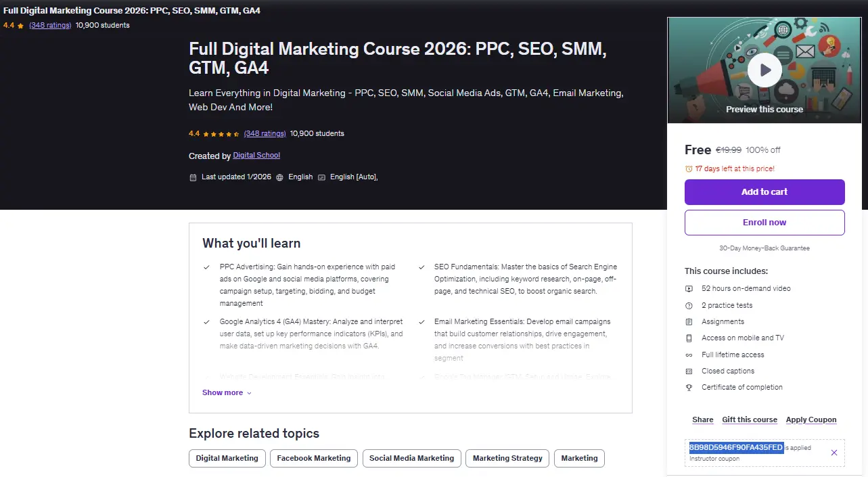Remove the applied coupon with X icon

tap(834, 453)
